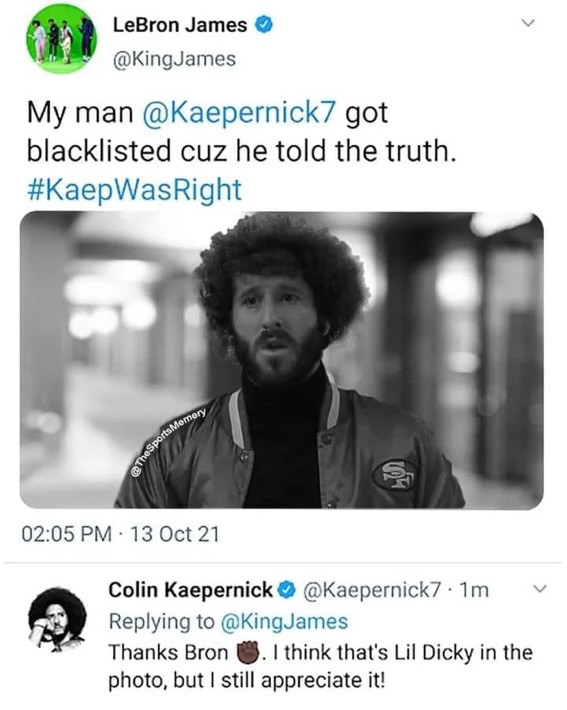Open LeBron James profile picture
This screenshot has height=710, width=567.
[x=62, y=39]
